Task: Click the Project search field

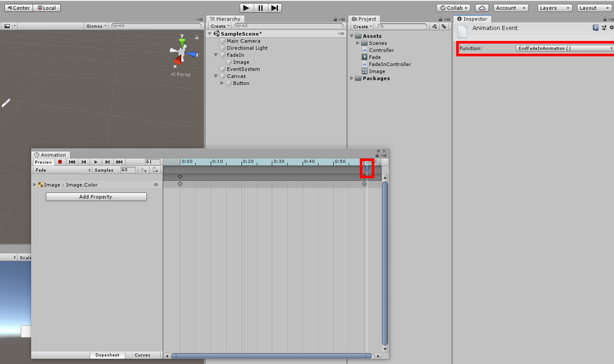Action: [402, 26]
